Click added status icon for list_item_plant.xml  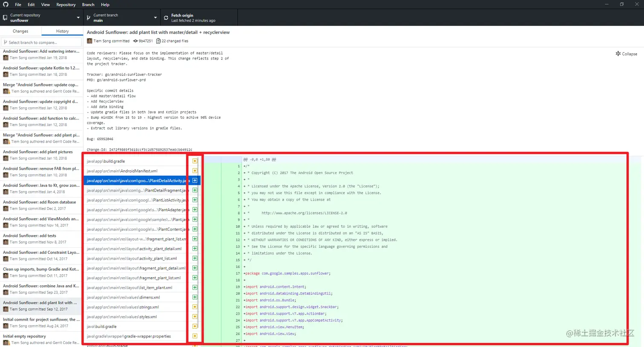[x=195, y=287]
